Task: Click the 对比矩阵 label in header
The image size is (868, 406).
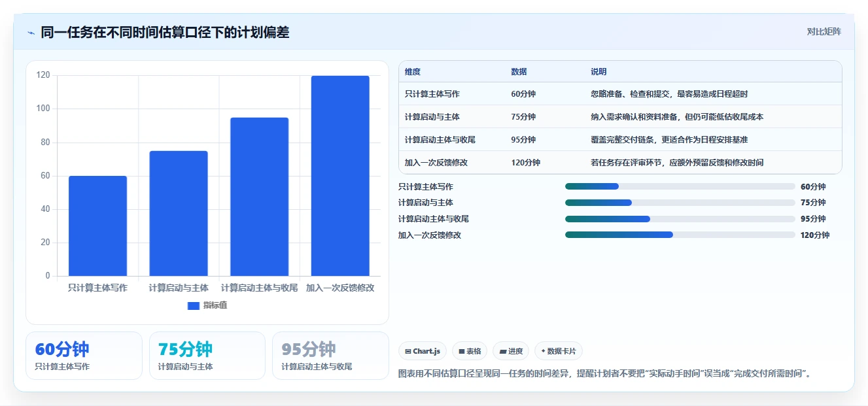Action: [824, 31]
